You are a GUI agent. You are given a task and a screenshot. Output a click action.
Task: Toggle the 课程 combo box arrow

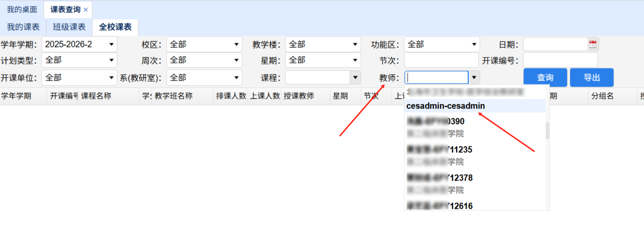point(355,77)
